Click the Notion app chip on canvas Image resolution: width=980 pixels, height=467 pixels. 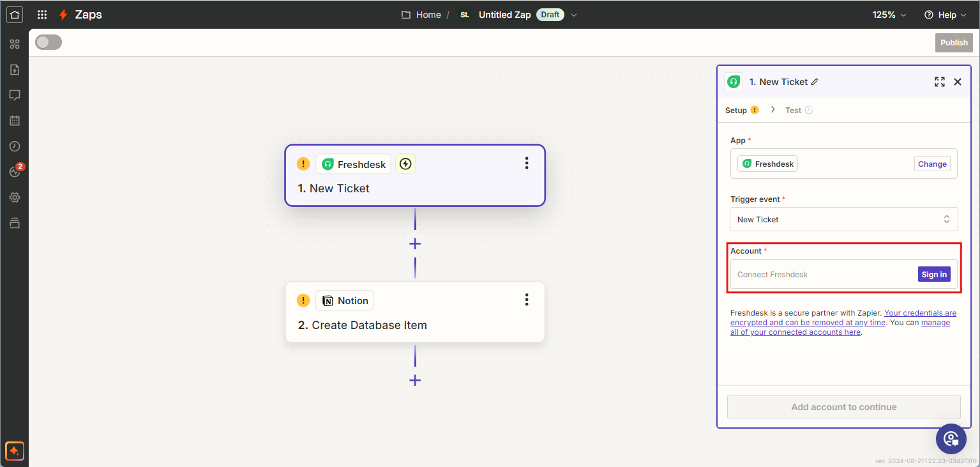click(x=345, y=300)
